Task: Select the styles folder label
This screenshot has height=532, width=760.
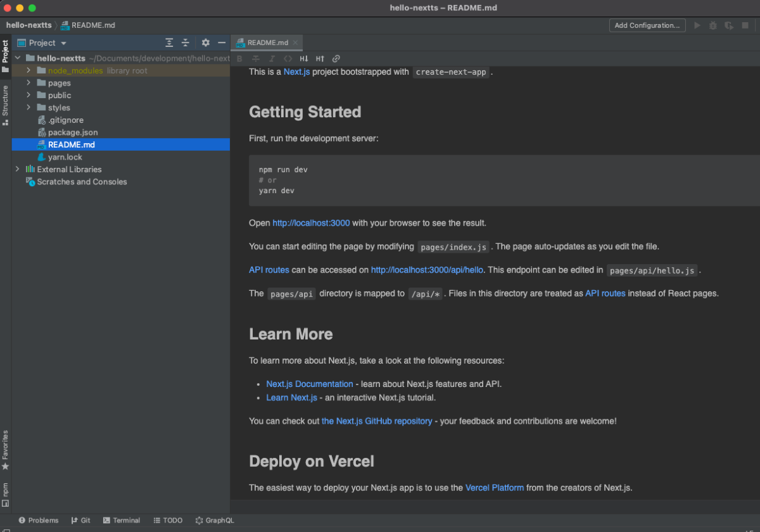Action: click(59, 108)
